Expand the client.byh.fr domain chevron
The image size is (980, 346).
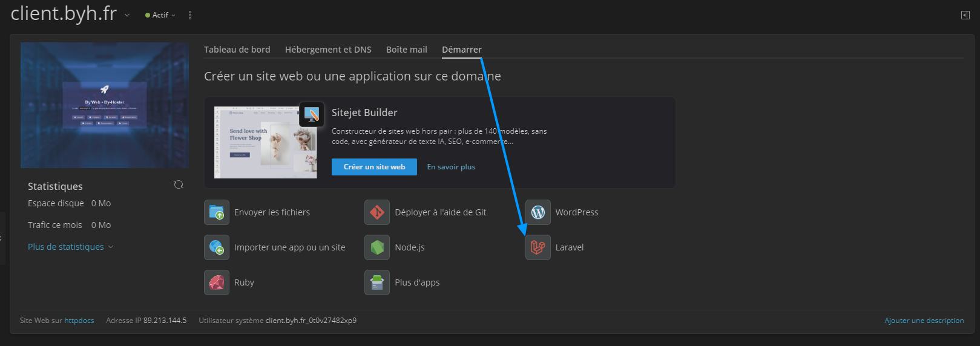(127, 15)
